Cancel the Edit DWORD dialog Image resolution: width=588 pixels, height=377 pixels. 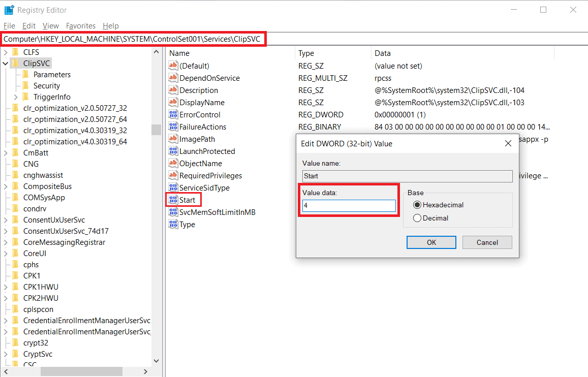coord(487,242)
